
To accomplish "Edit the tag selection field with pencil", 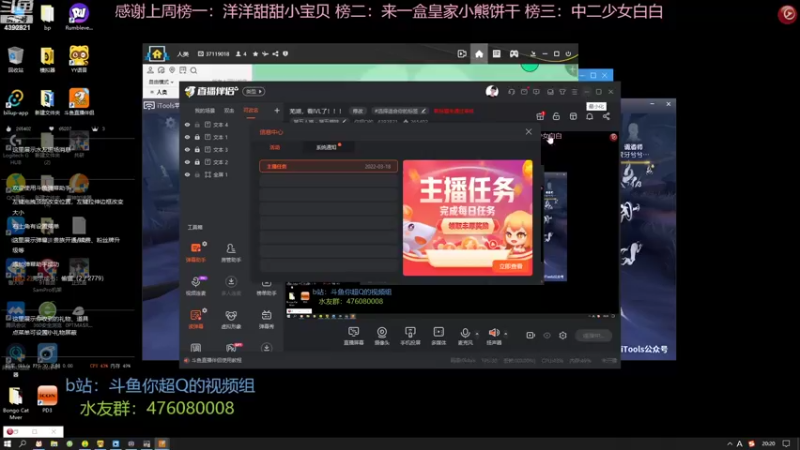I will pos(400,111).
